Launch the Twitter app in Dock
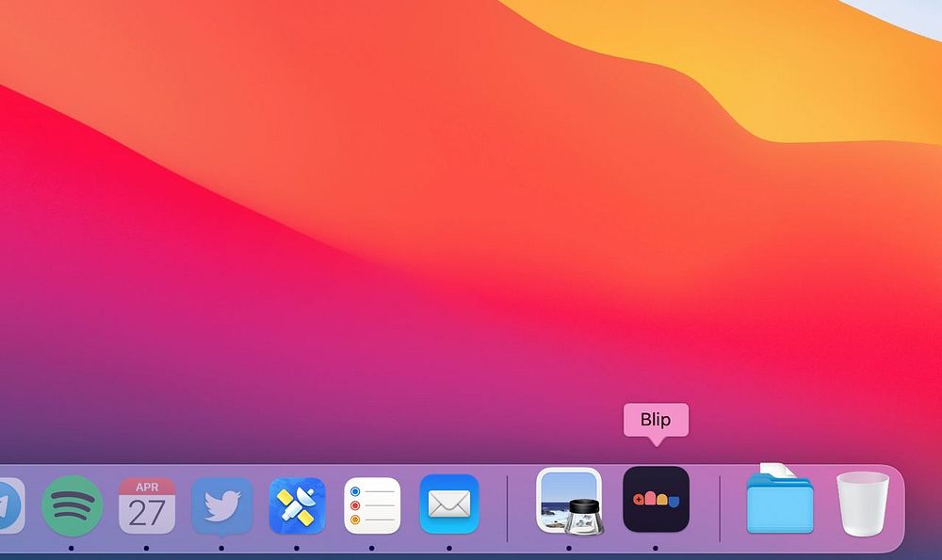The height and width of the screenshot is (560, 942). (x=222, y=506)
